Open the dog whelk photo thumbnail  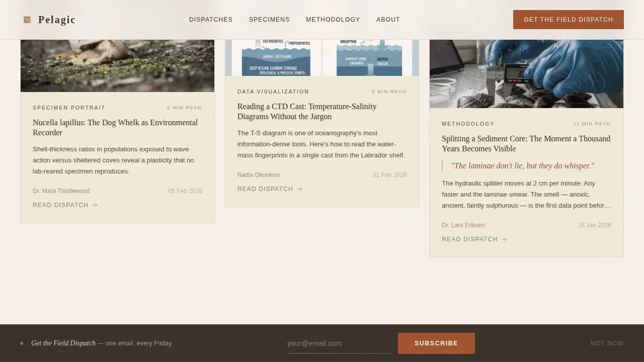117,66
